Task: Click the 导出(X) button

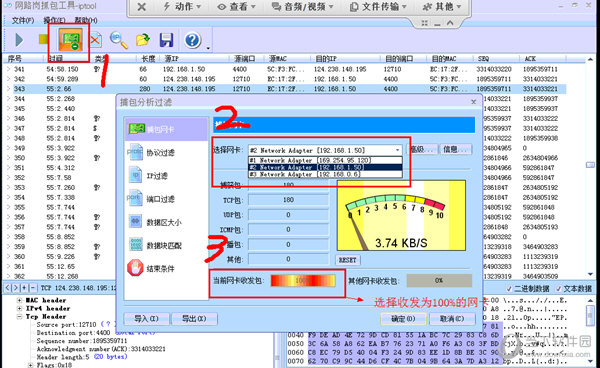Action: tap(194, 319)
